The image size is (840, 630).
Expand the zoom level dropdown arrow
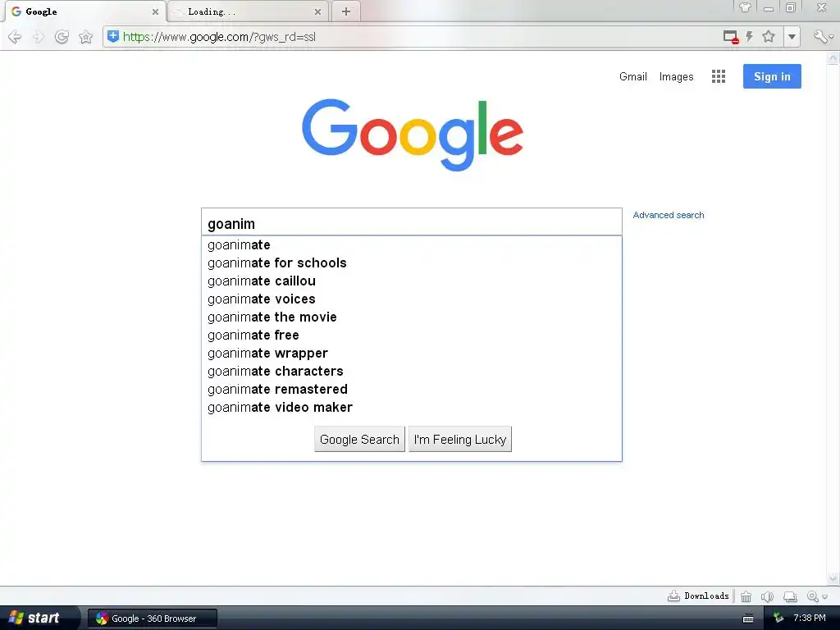pos(825,597)
